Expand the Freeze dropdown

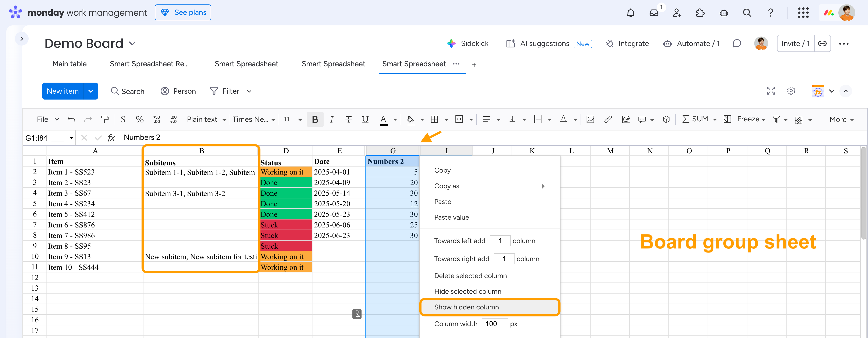pos(751,119)
